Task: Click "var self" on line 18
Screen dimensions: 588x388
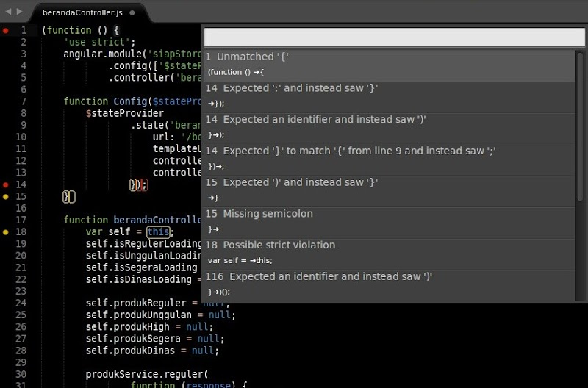Action: pyautogui.click(x=107, y=232)
